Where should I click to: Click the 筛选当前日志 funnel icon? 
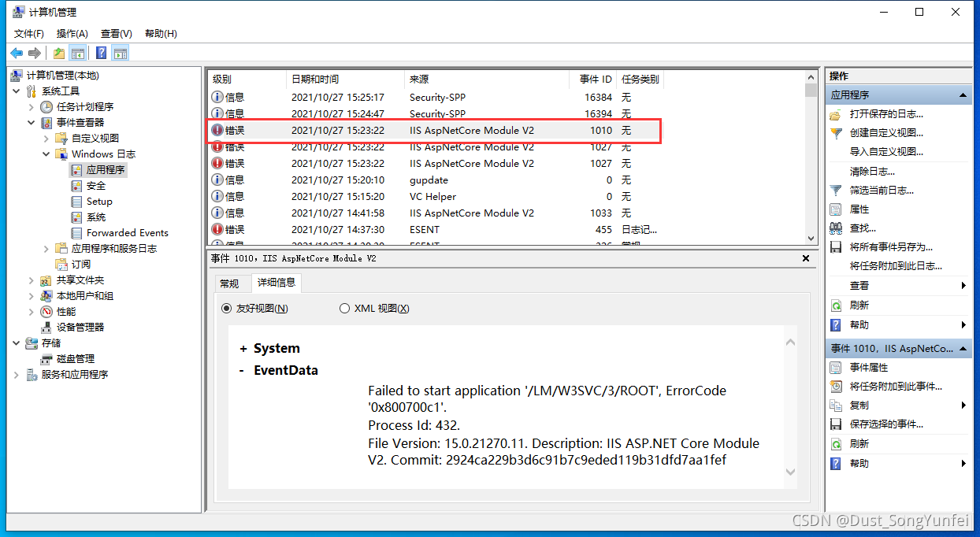point(836,191)
